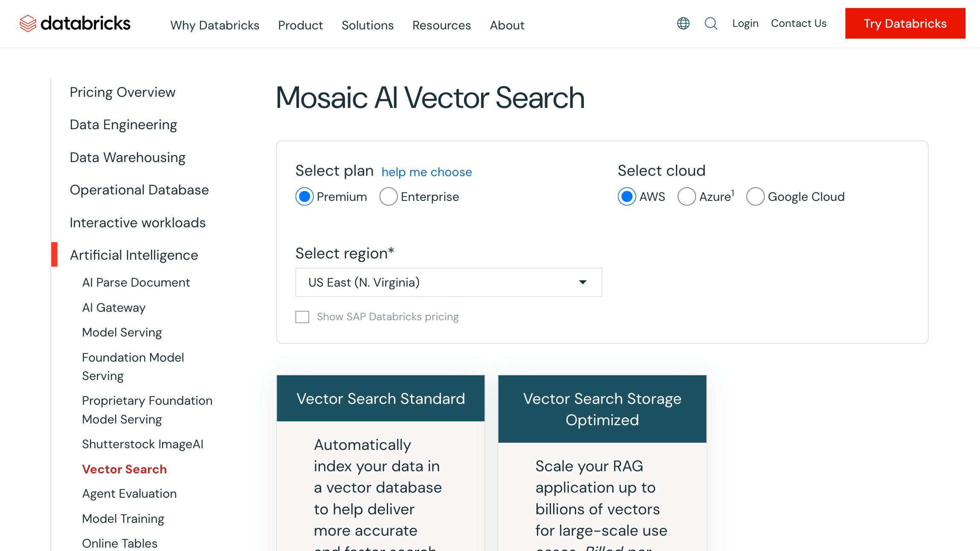Click the Try Databricks button
The width and height of the screenshot is (980, 551).
[x=905, y=23]
